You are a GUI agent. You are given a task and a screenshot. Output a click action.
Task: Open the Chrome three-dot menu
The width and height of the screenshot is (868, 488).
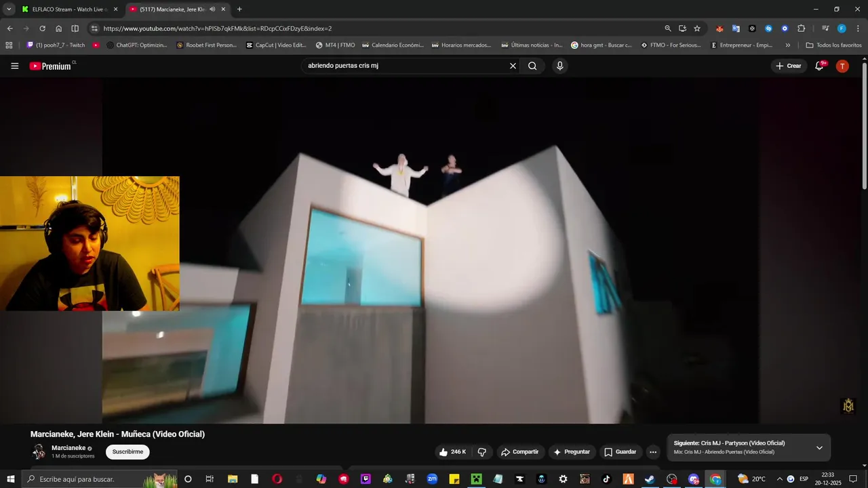[x=858, y=28]
